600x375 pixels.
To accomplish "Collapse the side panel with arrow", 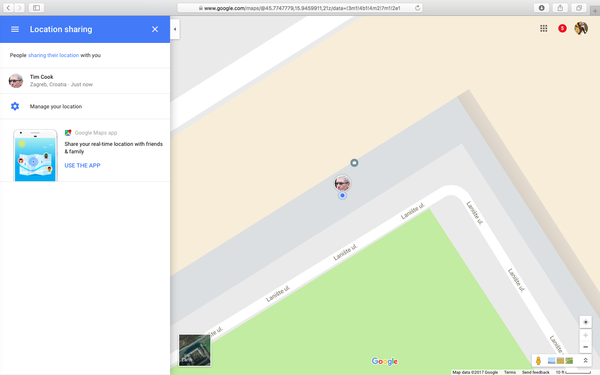I will tap(175, 29).
